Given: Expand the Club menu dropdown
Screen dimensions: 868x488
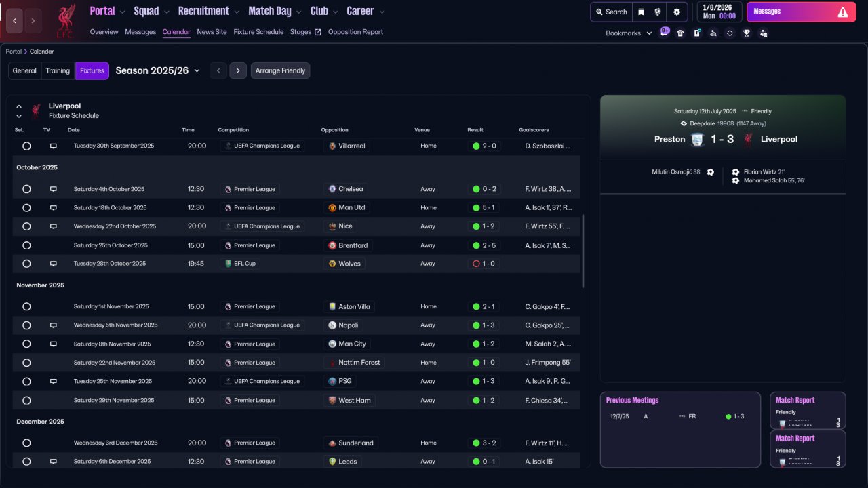Looking at the screenshot, I should (335, 12).
